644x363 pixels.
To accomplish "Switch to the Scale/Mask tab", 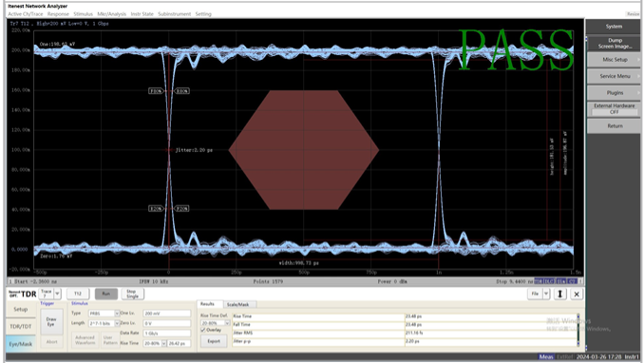I will (238, 304).
